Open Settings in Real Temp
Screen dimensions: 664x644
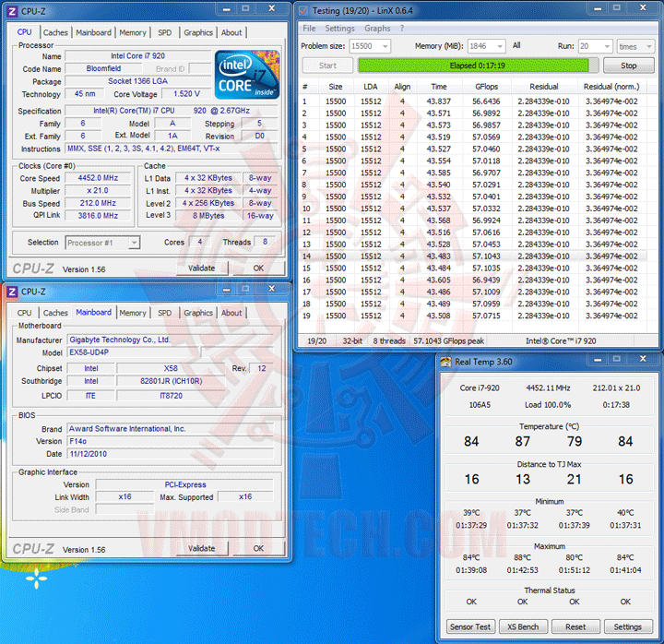click(x=628, y=627)
